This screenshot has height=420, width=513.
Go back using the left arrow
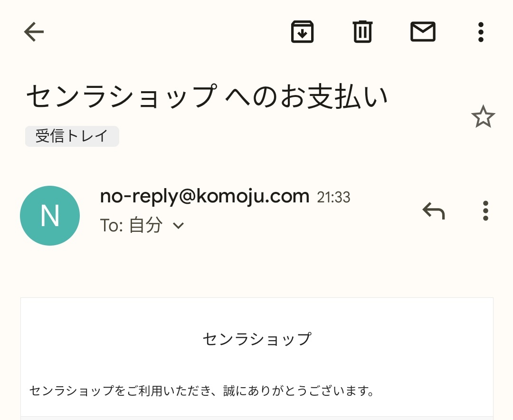[x=34, y=32]
